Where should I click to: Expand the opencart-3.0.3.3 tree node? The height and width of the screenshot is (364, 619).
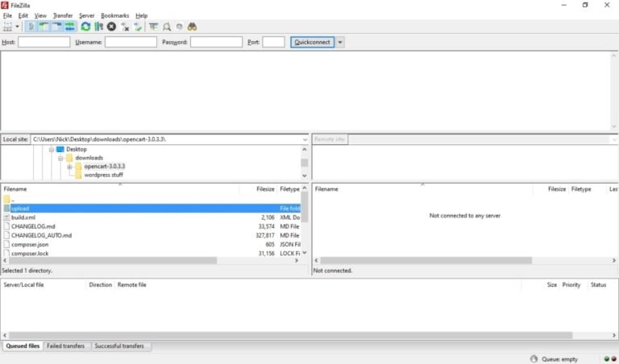[69, 167]
